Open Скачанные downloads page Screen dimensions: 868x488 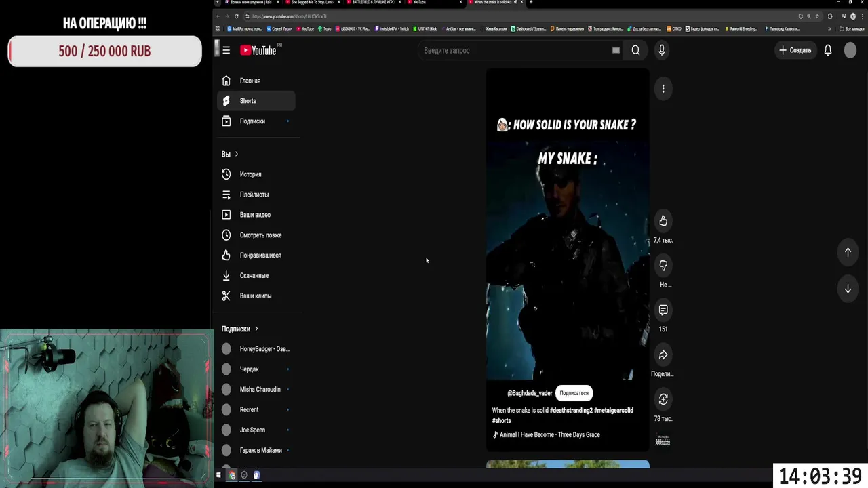coord(256,276)
